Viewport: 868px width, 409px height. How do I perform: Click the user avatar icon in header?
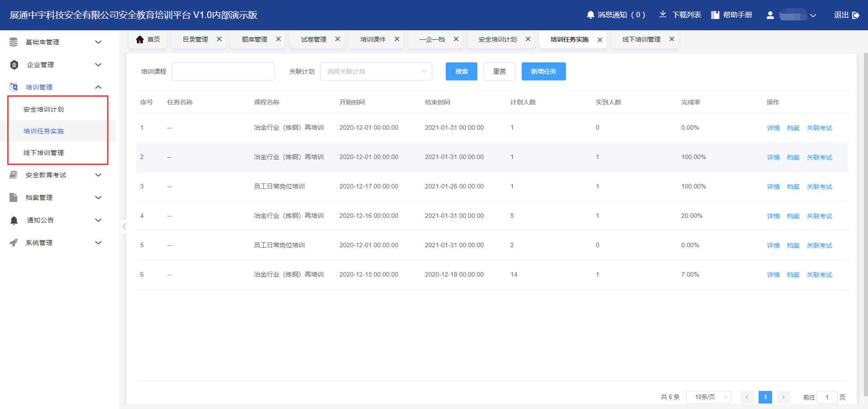770,15
